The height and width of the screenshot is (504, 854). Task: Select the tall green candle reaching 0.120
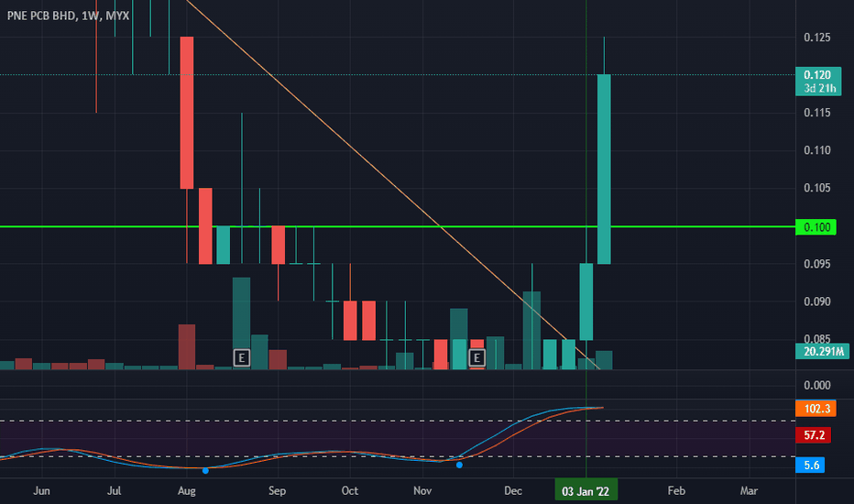pyautogui.click(x=604, y=170)
